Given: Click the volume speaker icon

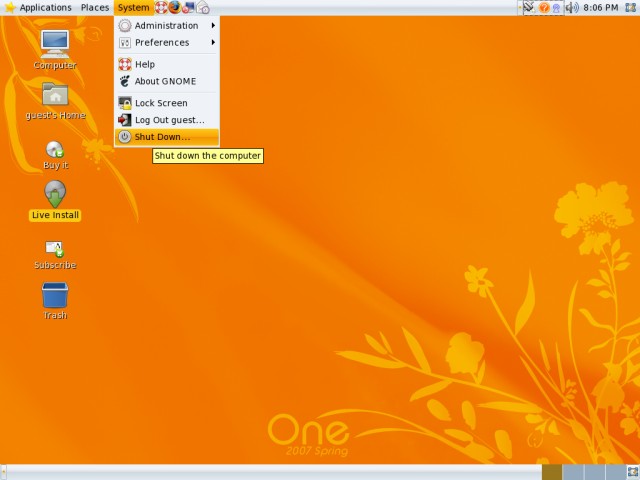Looking at the screenshot, I should (572, 8).
